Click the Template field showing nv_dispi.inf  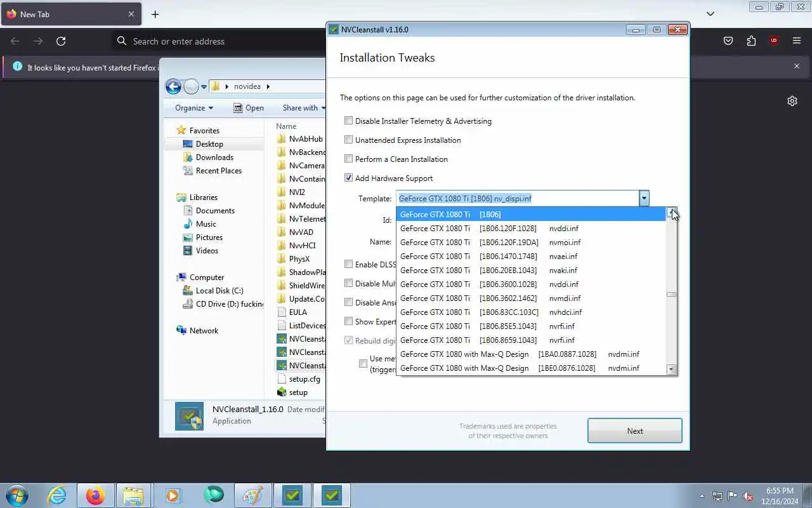[518, 198]
